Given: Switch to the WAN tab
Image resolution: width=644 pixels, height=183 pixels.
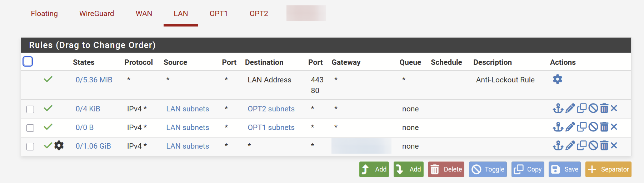Looking at the screenshot, I should [x=144, y=14].
